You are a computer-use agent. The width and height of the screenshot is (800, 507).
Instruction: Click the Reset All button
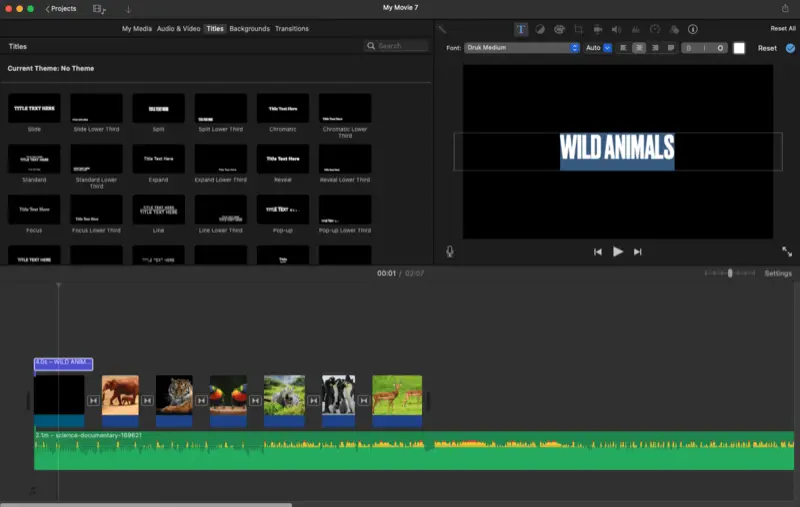(x=783, y=29)
